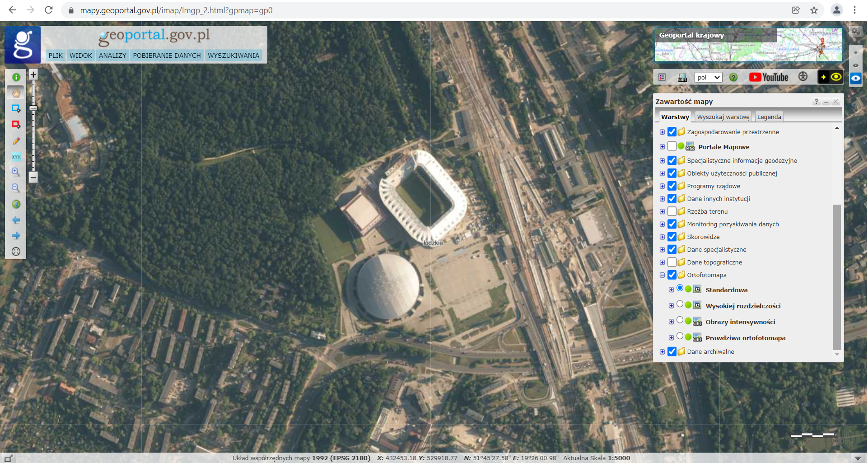Screen dimensions: 868x463
Task: Click the POBIERANIE DANYCH menu button
Action: (x=167, y=56)
